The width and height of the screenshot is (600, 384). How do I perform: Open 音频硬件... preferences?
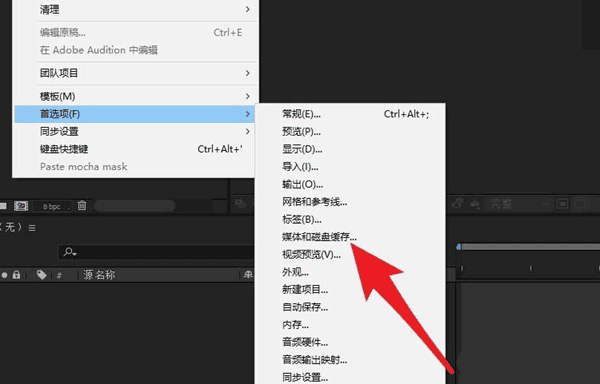[x=350, y=343]
